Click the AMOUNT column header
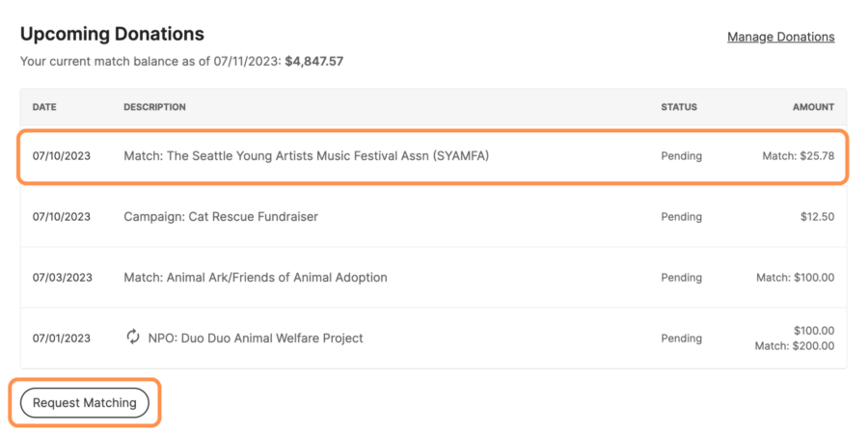The image size is (868, 434). [813, 107]
